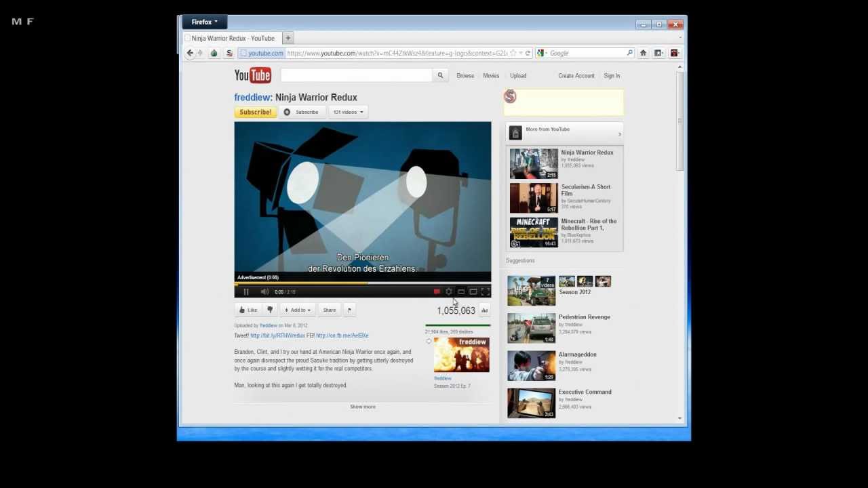Click the Share button
Screen dimensions: 868x488
pos(330,310)
